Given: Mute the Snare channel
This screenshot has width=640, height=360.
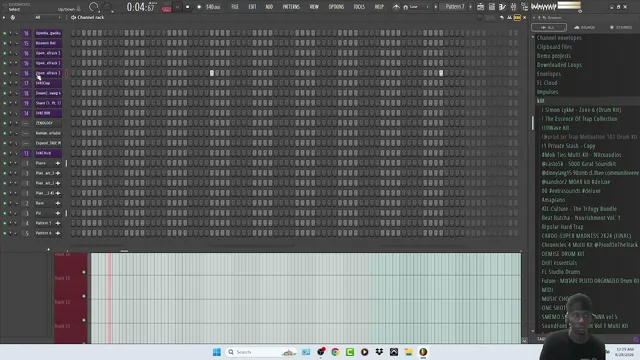Looking at the screenshot, I should tap(4, 103).
